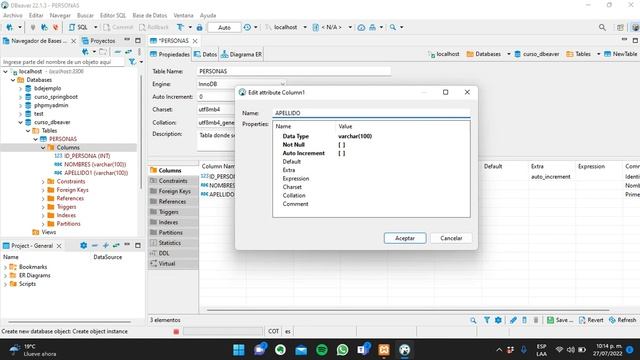640x360 pixels.
Task: Click the curso_dbeaver breadcrumb link
Action: point(537,54)
